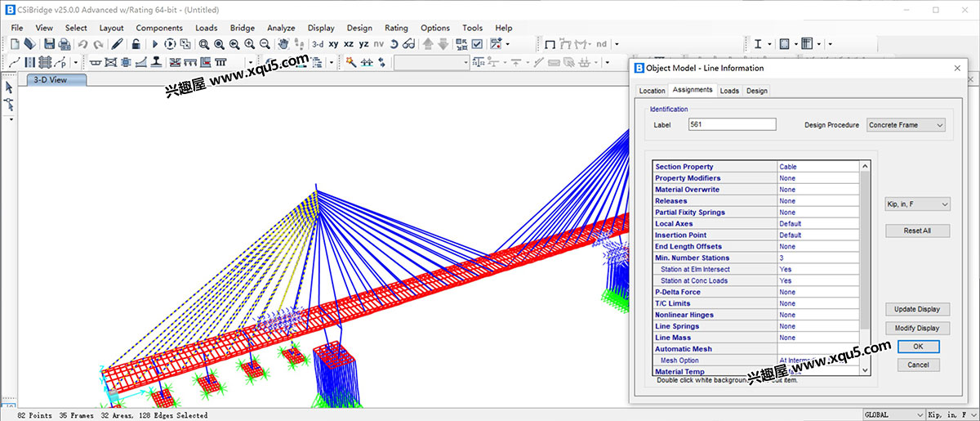Open the status bar GLOBAL coordinate dropdown
980x421 pixels.
[x=894, y=415]
